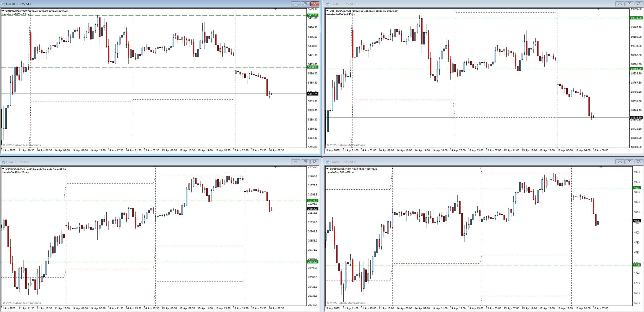Viewport: 644px width, 312px height.
Task: Open the dropdown arrow beside Euro50Jun25,M30 label
Action: coord(327,169)
